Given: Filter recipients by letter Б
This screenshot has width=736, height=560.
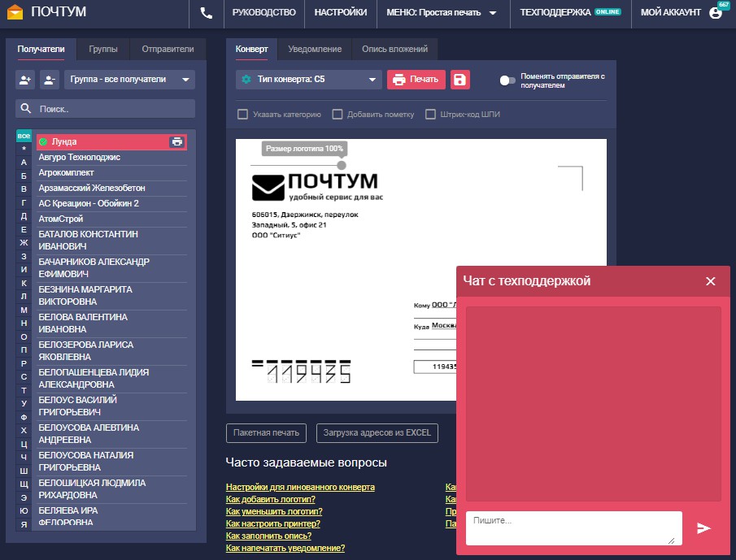Looking at the screenshot, I should point(24,176).
